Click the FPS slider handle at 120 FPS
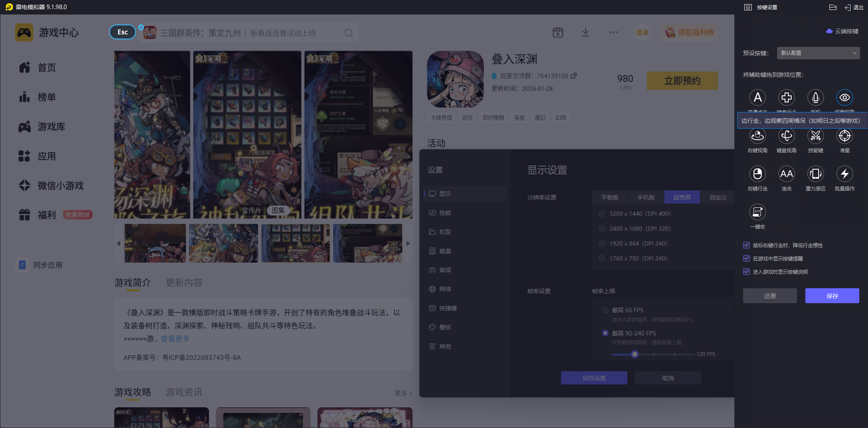Screen dimensions: 868x428 point(635,354)
